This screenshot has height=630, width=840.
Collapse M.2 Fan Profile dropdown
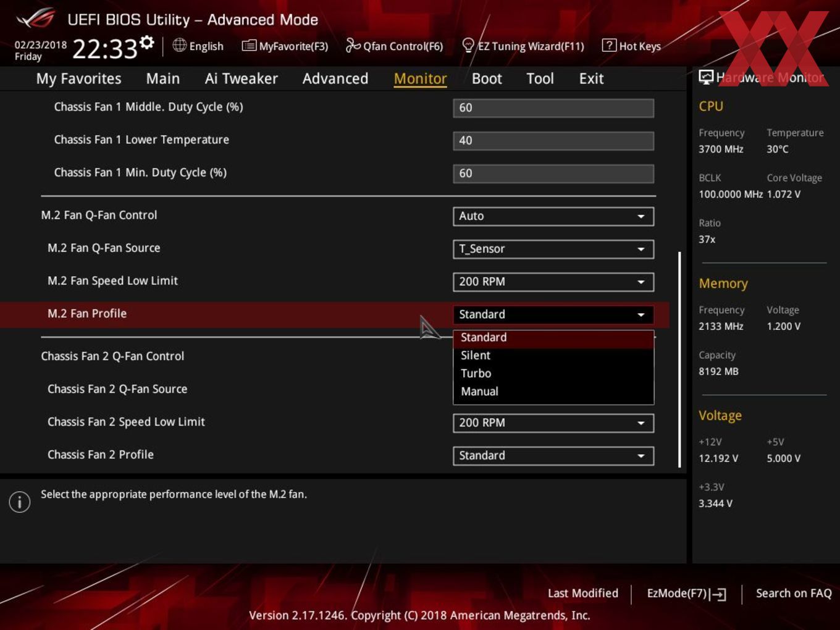(553, 314)
